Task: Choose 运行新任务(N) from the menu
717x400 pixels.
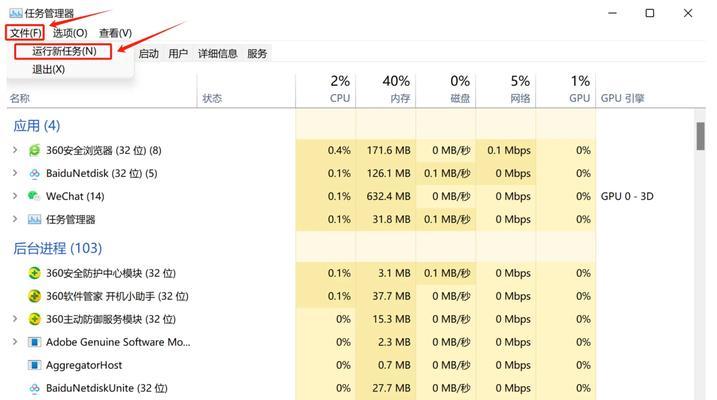Action: (63, 51)
